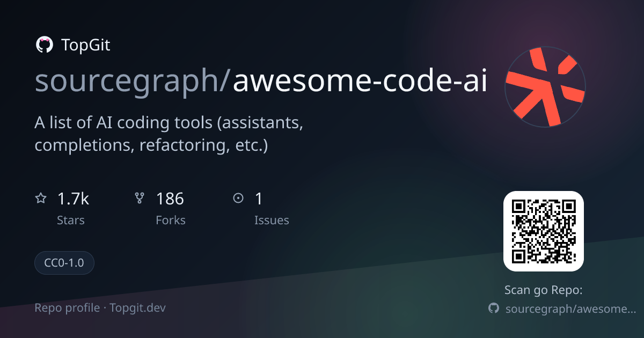
Task: Click the QR code image
Action: [x=543, y=231]
